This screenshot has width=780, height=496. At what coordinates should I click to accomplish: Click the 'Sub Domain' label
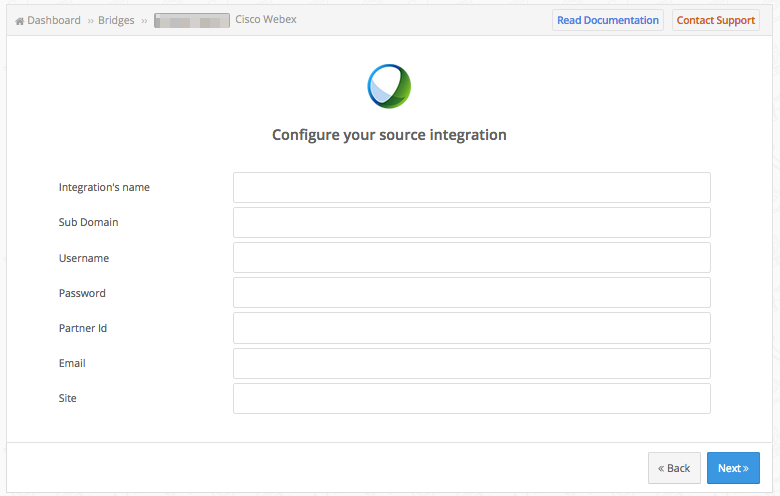pos(89,222)
